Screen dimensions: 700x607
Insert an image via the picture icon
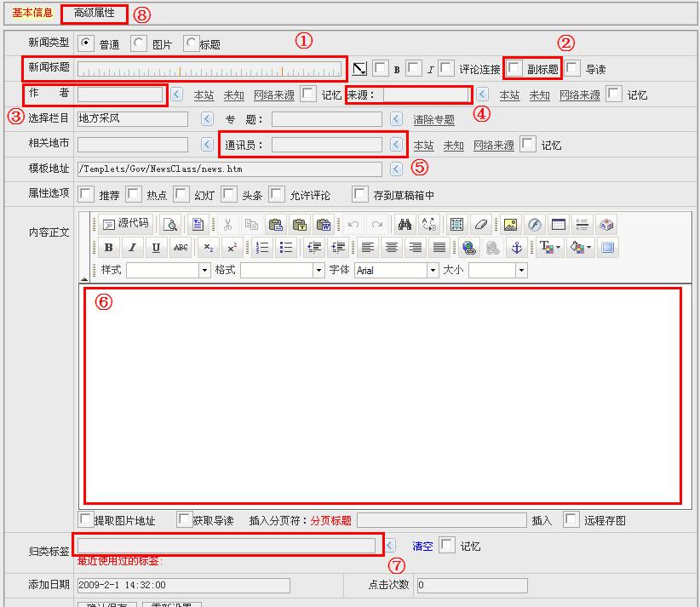(510, 225)
